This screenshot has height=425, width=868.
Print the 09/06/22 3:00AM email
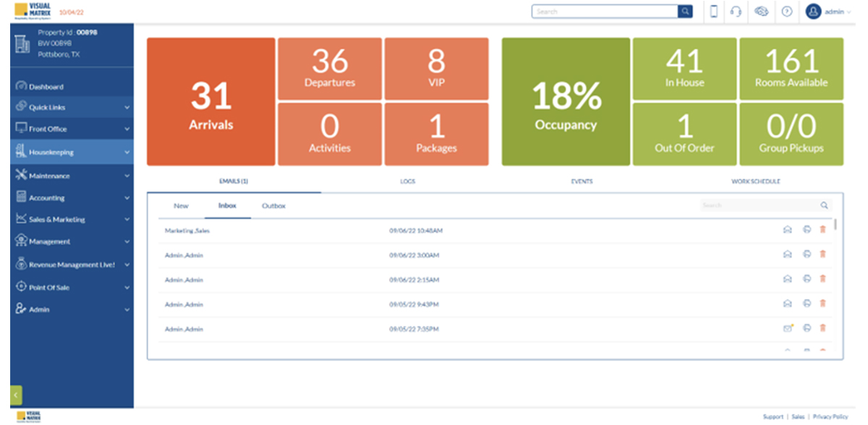[x=807, y=254]
